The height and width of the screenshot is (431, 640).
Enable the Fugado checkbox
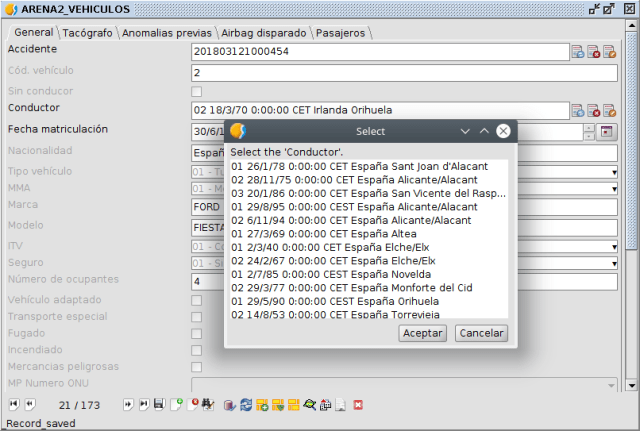[x=196, y=334]
